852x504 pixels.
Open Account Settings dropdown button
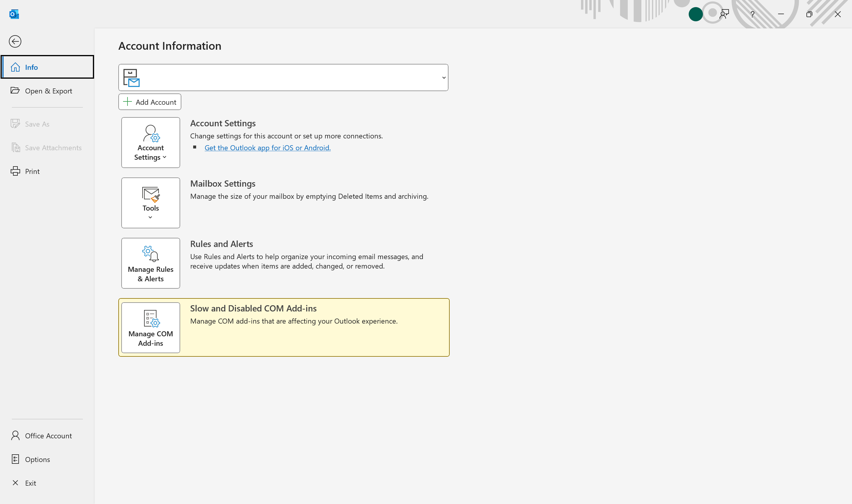(151, 143)
